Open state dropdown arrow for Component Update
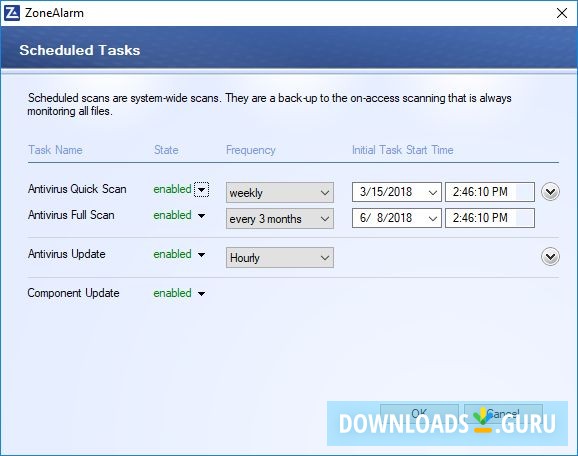The image size is (578, 456). [x=201, y=294]
